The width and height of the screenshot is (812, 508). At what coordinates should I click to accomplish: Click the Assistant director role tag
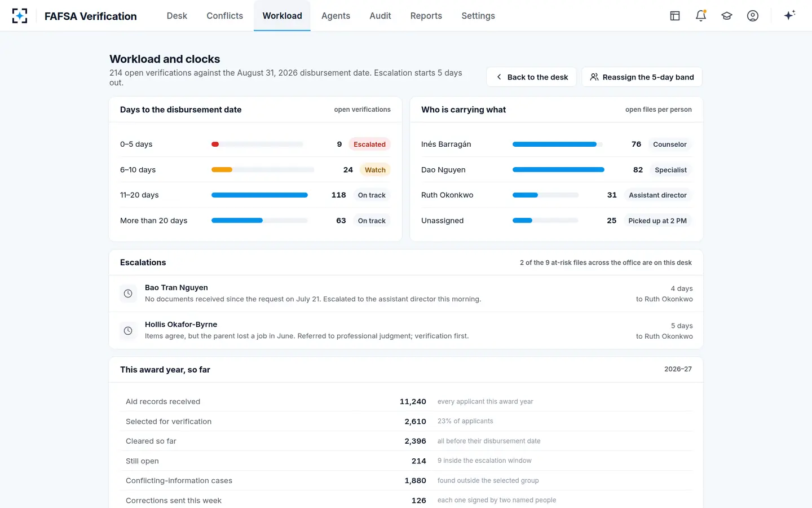657,195
